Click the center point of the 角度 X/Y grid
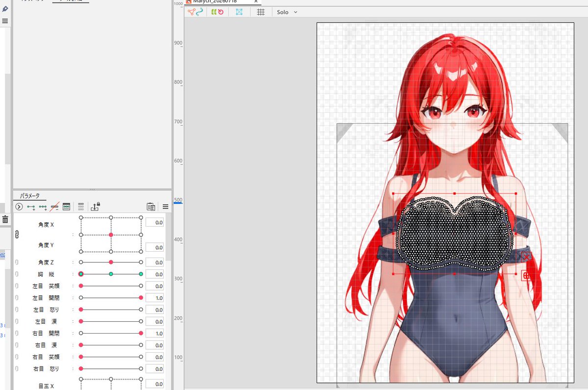 (111, 235)
